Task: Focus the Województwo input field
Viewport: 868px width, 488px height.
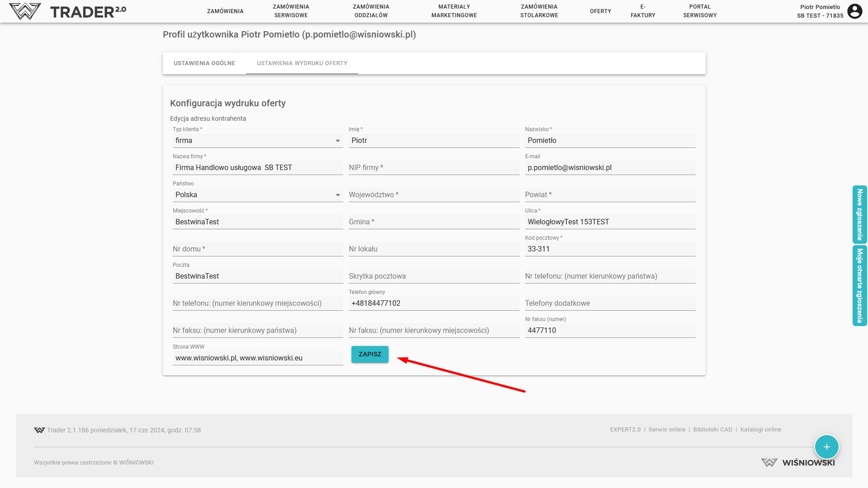Action: 433,195
